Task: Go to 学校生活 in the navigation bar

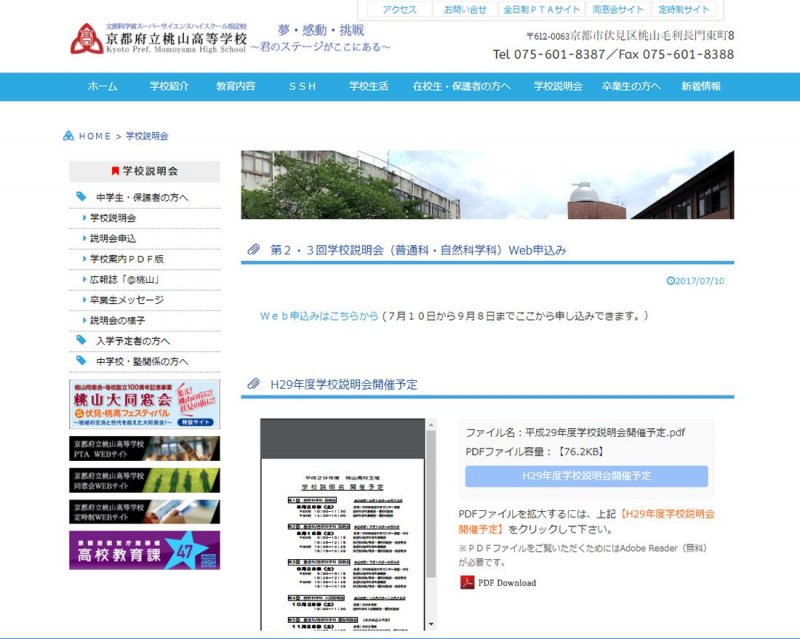Action: coord(368,87)
